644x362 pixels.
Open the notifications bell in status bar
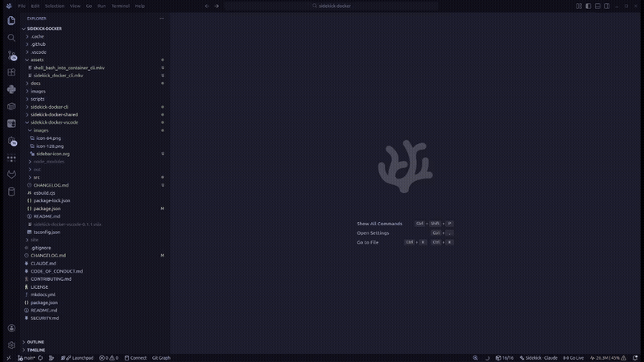click(x=635, y=358)
